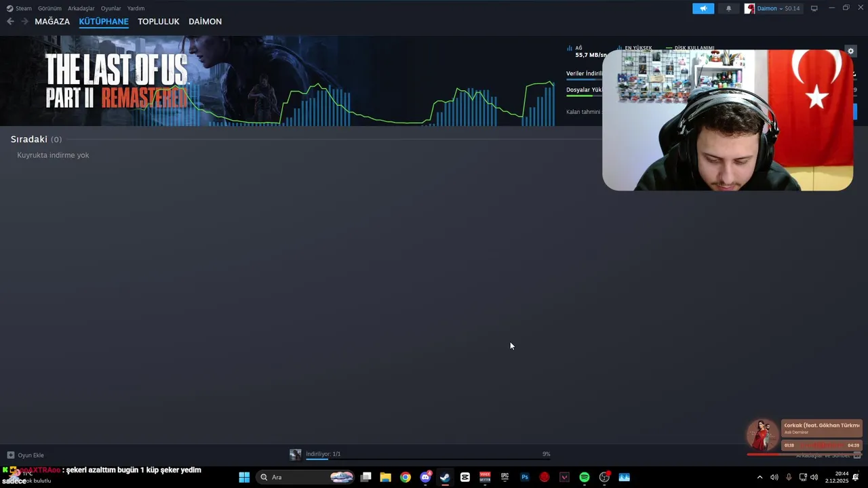This screenshot has height=488, width=868.
Task: Open the Photos app from the taskbar
Action: [x=624, y=477]
